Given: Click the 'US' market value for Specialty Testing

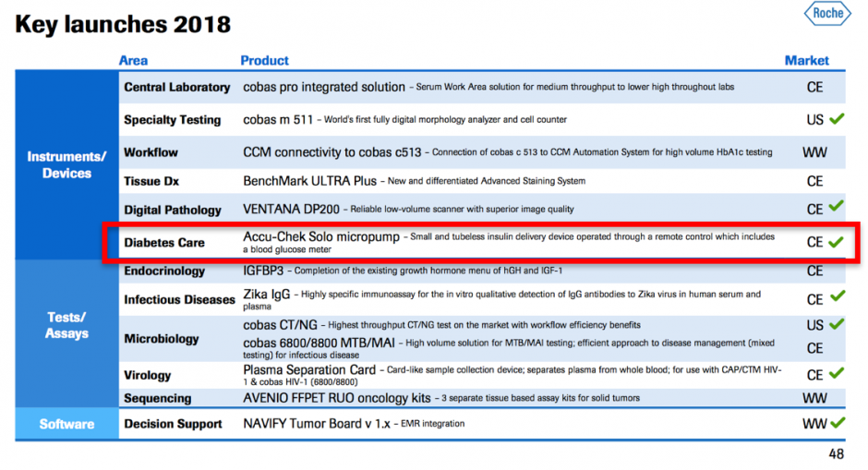Looking at the screenshot, I should pyautogui.click(x=814, y=119).
